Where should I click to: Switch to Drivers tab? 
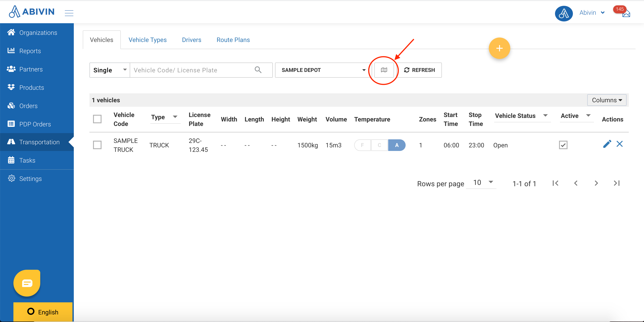click(191, 40)
